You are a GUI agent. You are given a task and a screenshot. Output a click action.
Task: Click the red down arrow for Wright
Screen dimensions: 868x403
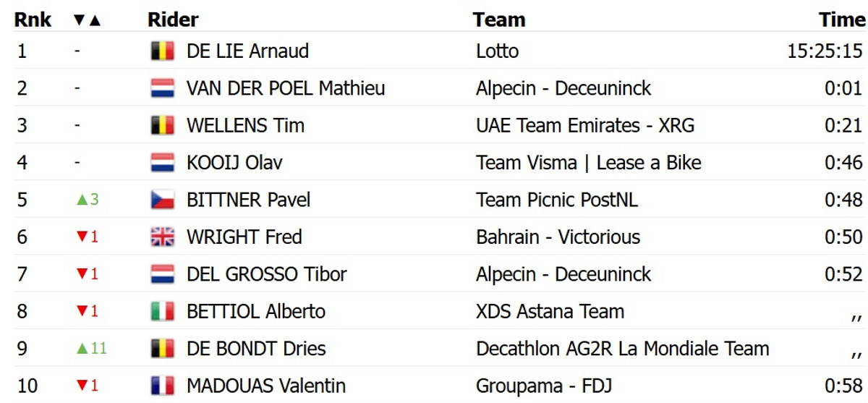(81, 237)
